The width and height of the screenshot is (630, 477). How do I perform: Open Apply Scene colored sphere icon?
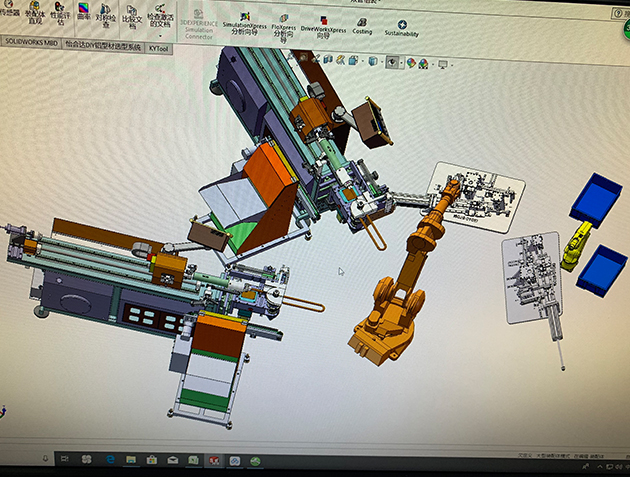tap(425, 65)
